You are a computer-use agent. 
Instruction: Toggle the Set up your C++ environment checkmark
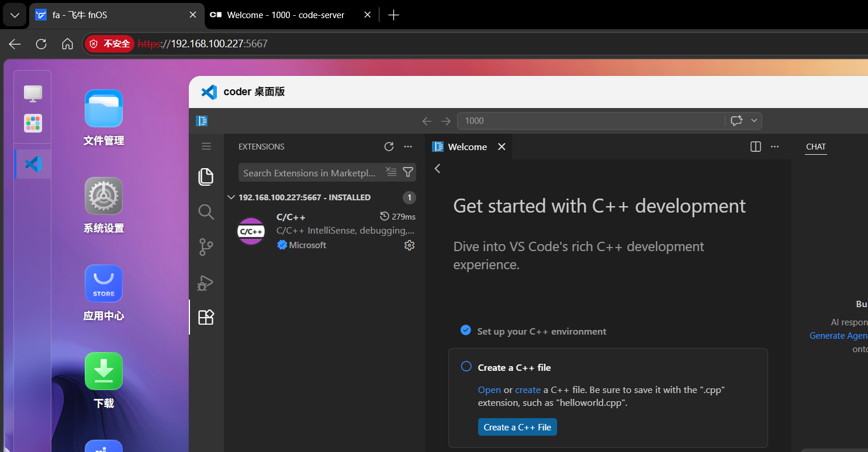[x=465, y=330]
